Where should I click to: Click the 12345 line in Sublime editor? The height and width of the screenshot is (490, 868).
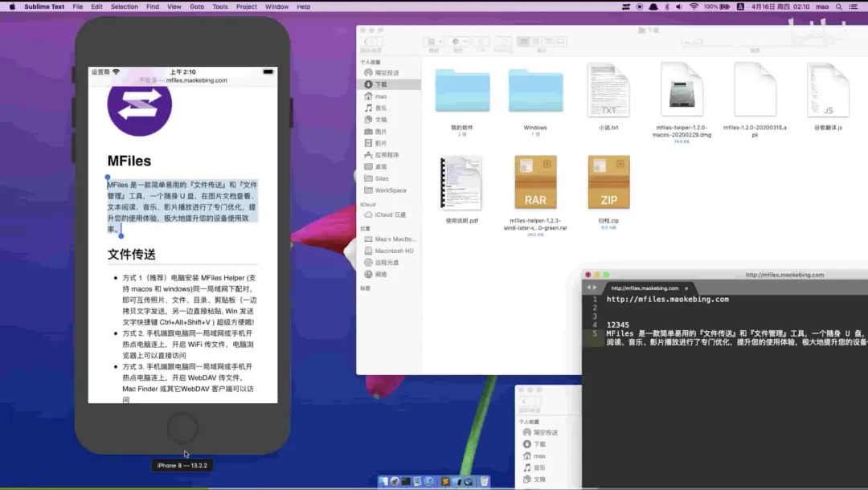pos(617,325)
